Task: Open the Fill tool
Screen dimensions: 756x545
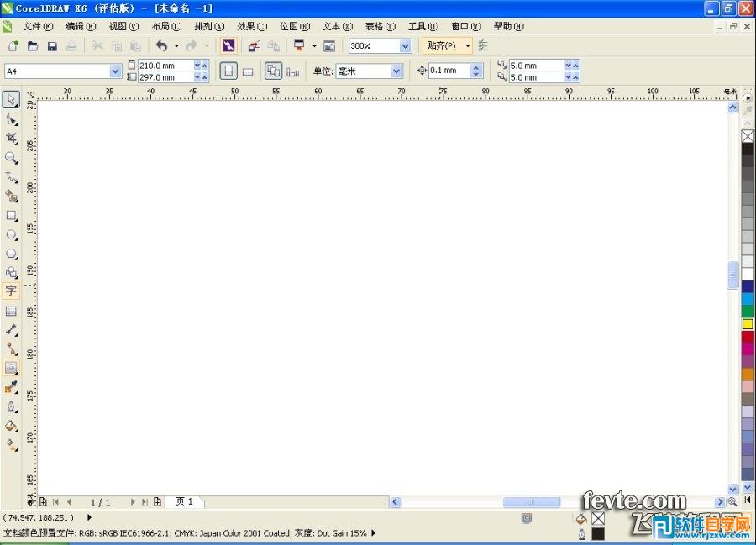Action: pyautogui.click(x=11, y=427)
